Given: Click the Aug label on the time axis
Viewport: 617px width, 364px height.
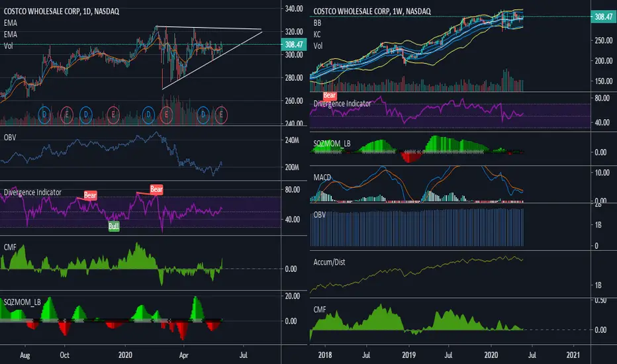Looking at the screenshot, I should [x=24, y=355].
